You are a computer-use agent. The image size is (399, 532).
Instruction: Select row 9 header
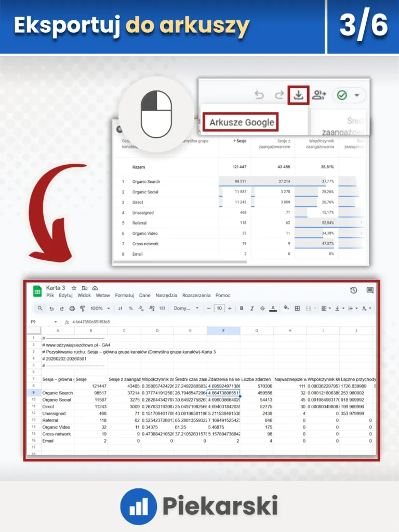[x=34, y=393]
